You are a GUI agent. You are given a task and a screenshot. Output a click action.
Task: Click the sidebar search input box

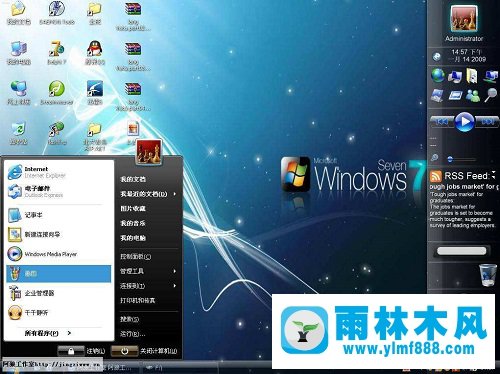pyautogui.click(x=462, y=251)
